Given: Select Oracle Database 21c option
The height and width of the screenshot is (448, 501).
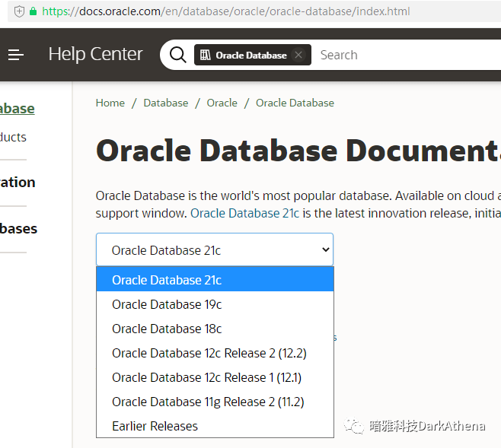Looking at the screenshot, I should [167, 280].
